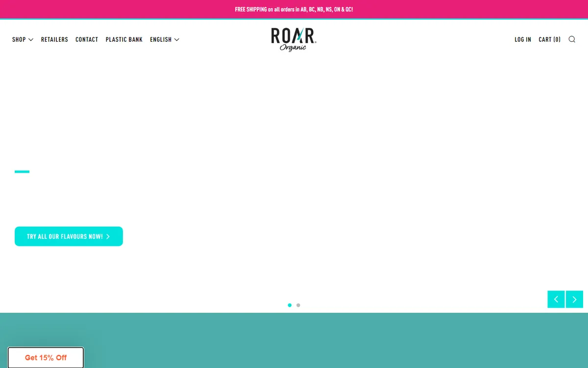
Task: Click the FREE SHIPPING announcement bar
Action: (x=294, y=9)
